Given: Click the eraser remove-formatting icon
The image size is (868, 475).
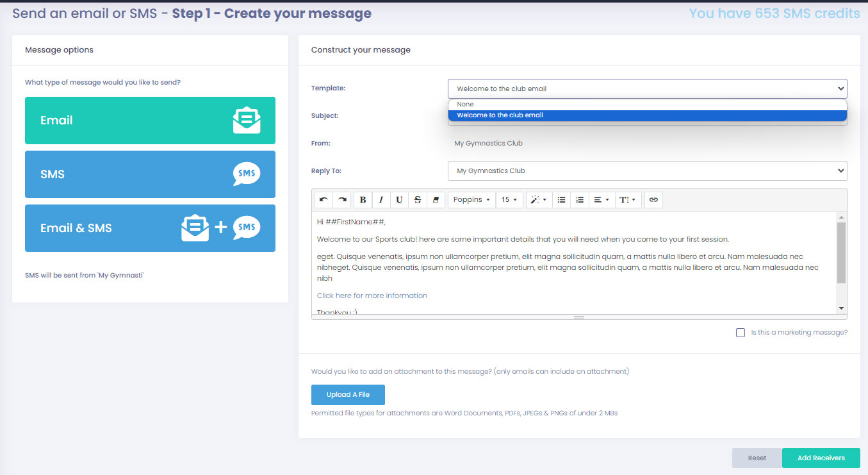Looking at the screenshot, I should pos(436,200).
